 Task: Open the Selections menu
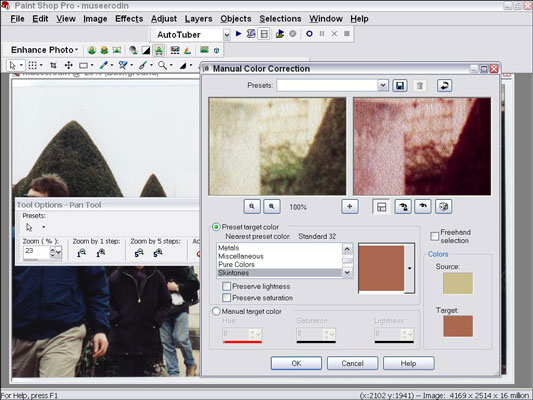pyautogui.click(x=280, y=19)
